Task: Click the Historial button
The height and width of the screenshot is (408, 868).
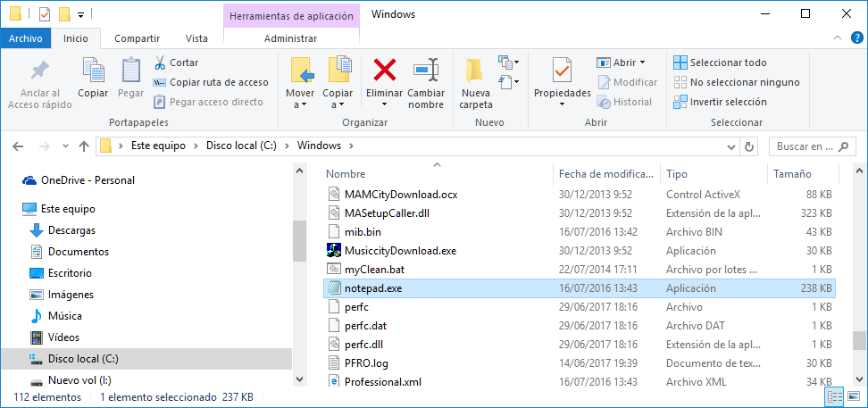Action: pyautogui.click(x=624, y=102)
